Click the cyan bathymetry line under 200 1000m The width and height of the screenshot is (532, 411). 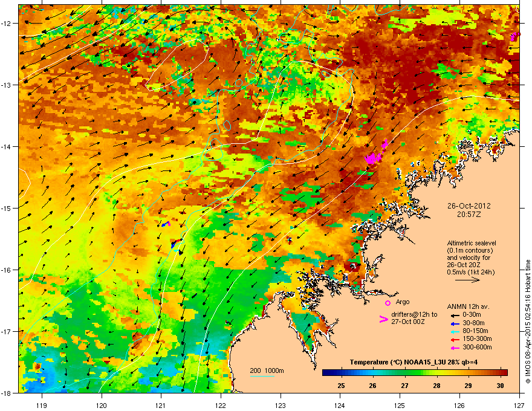tap(262, 376)
